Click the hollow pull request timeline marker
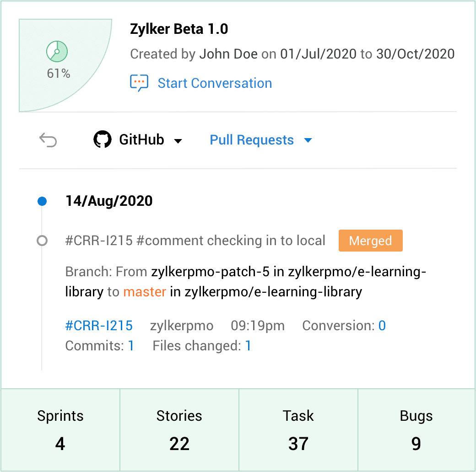 click(42, 241)
